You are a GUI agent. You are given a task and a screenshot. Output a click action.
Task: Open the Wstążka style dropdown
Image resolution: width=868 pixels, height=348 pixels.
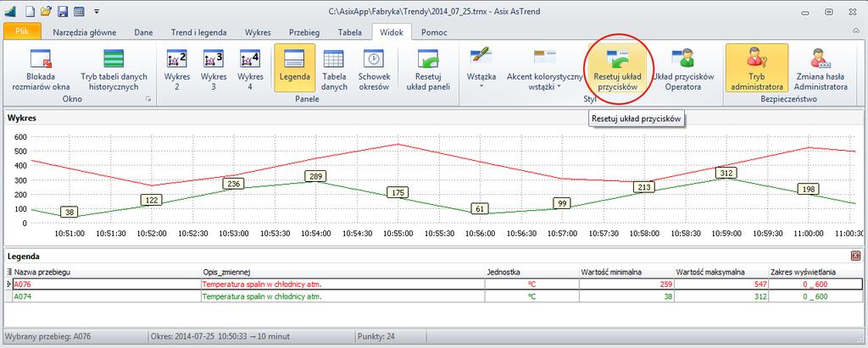coord(481,69)
